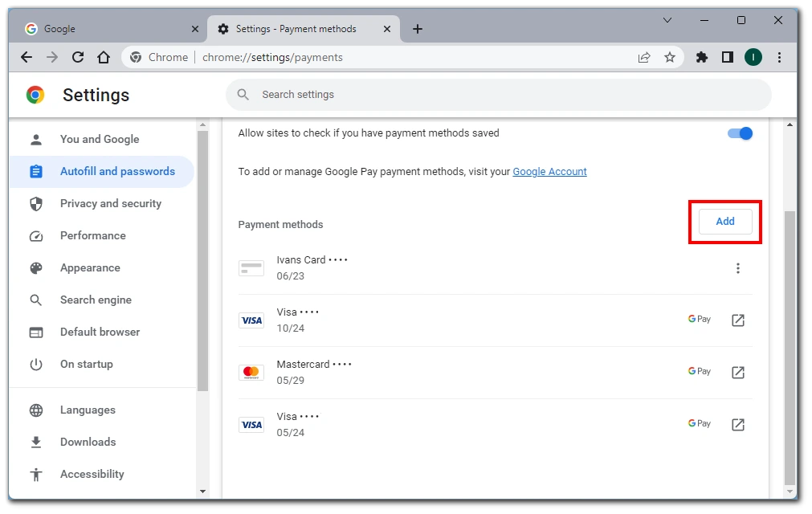Image resolution: width=812 pixels, height=514 pixels.
Task: Focus the Search settings field
Action: click(x=498, y=95)
